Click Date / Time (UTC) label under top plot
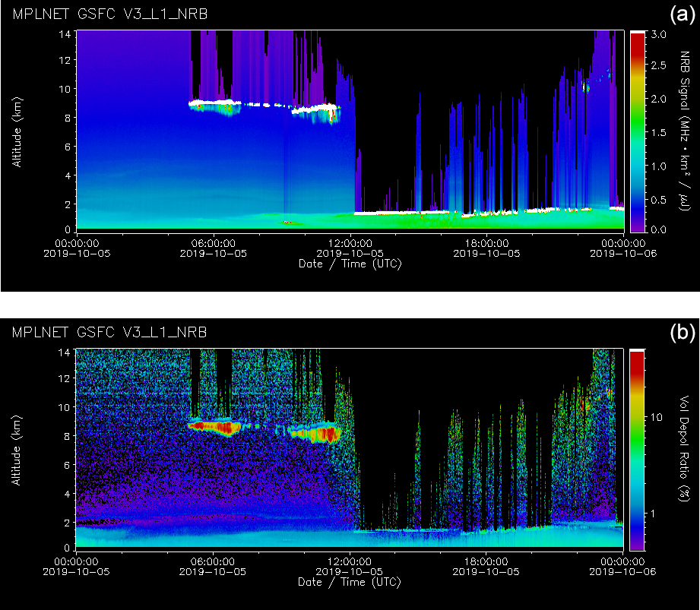The width and height of the screenshot is (700, 610). (x=349, y=264)
